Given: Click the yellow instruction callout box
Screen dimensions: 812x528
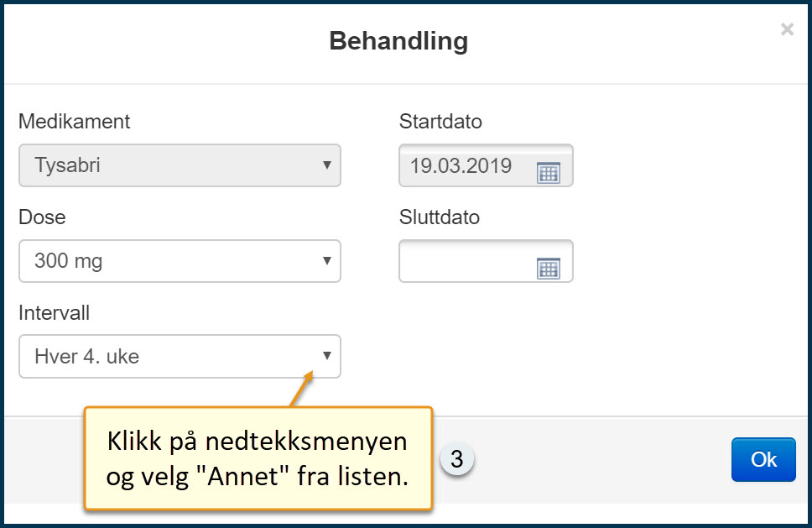Looking at the screenshot, I should [x=258, y=458].
